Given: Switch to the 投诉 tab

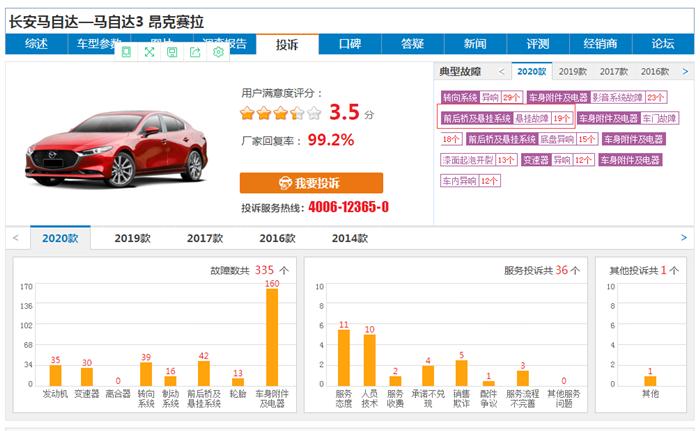Looking at the screenshot, I should click(287, 44).
